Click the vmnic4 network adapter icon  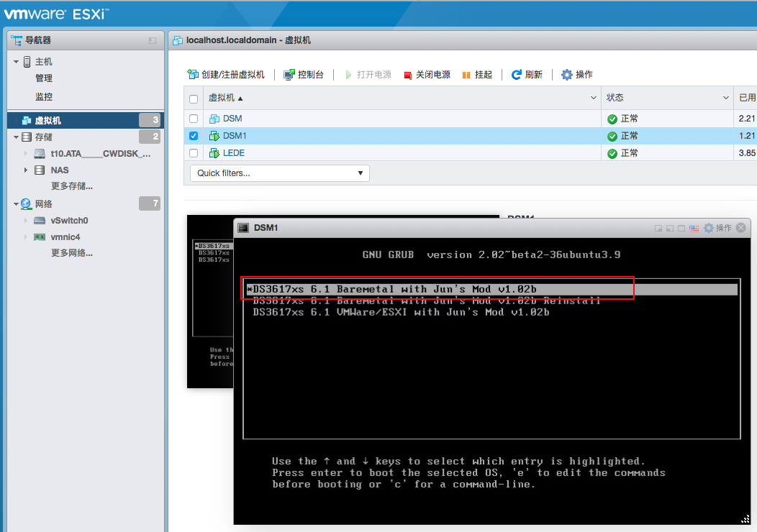(40, 237)
